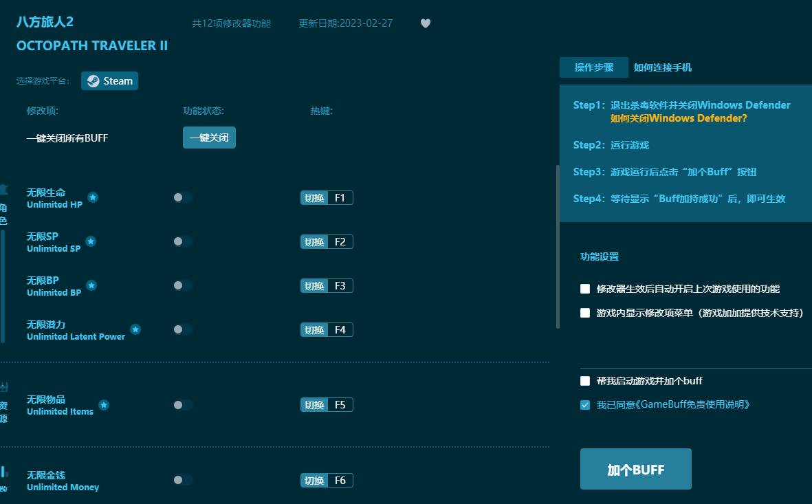Enable the Unlimited Items toggle

click(x=183, y=405)
